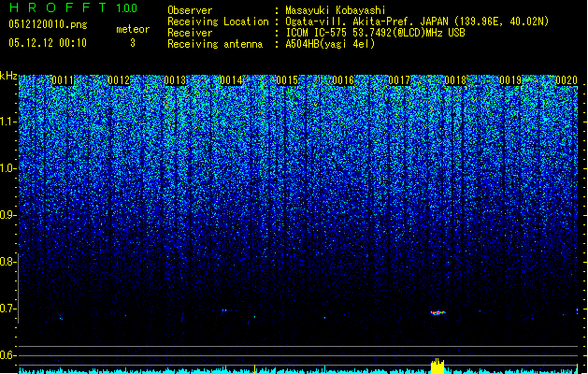Click the faint echo near the 0014 marker

coord(224,310)
